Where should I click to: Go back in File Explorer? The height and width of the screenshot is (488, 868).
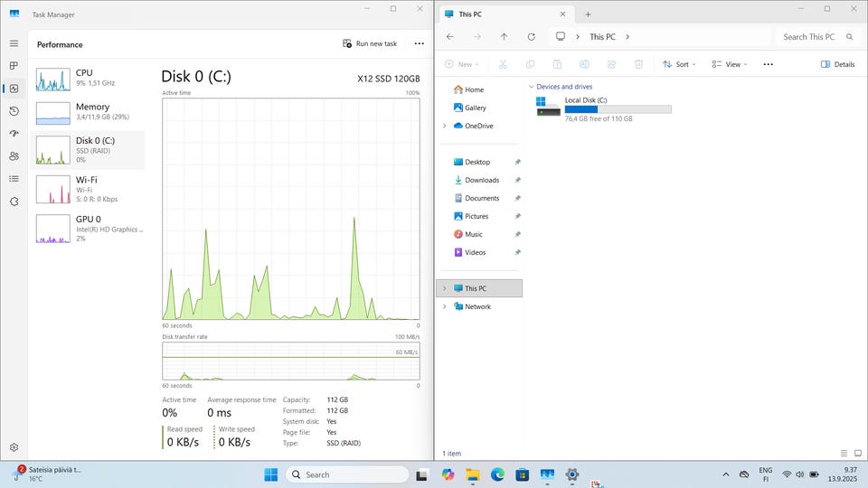[450, 36]
